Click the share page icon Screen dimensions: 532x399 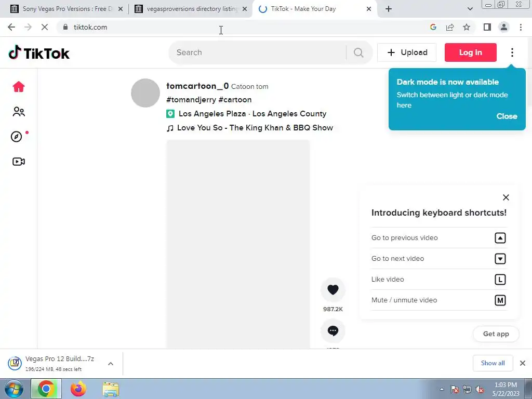click(450, 27)
